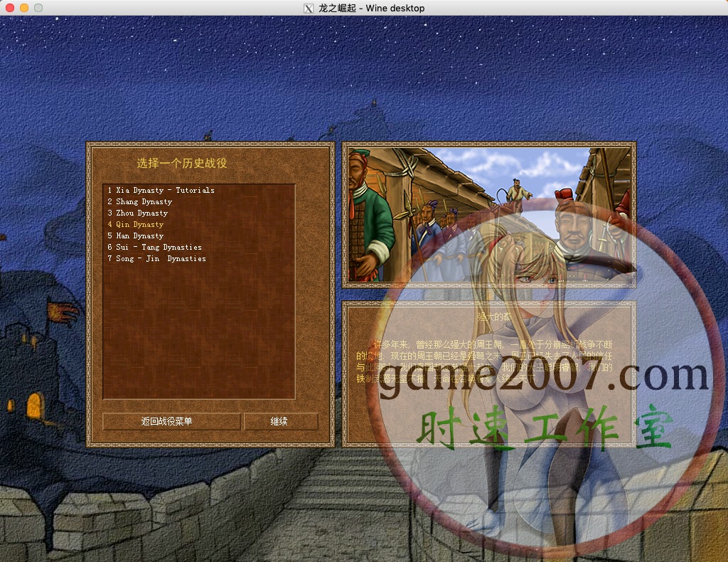Select the Shang Dynasty campaign
Screen dimensions: 728x562
click(x=140, y=201)
